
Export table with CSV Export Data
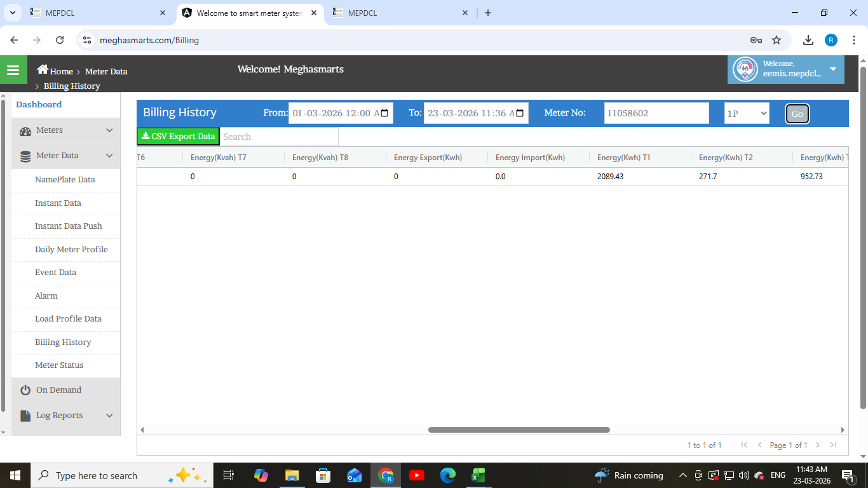pyautogui.click(x=179, y=137)
